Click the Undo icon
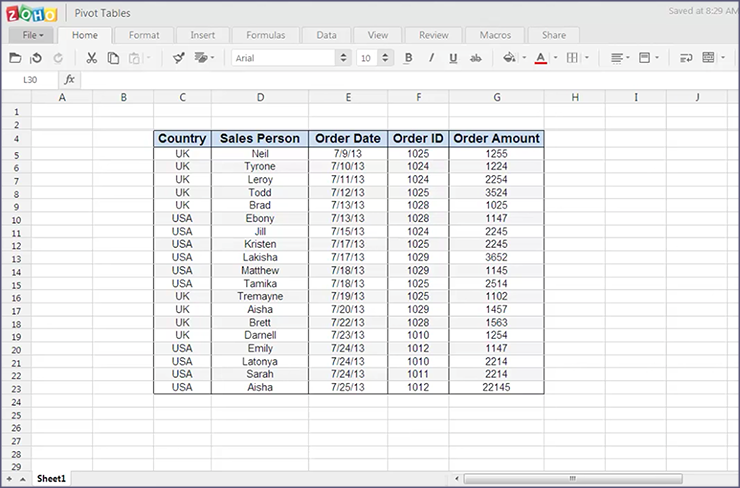Image resolution: width=740 pixels, height=488 pixels. coord(36,58)
